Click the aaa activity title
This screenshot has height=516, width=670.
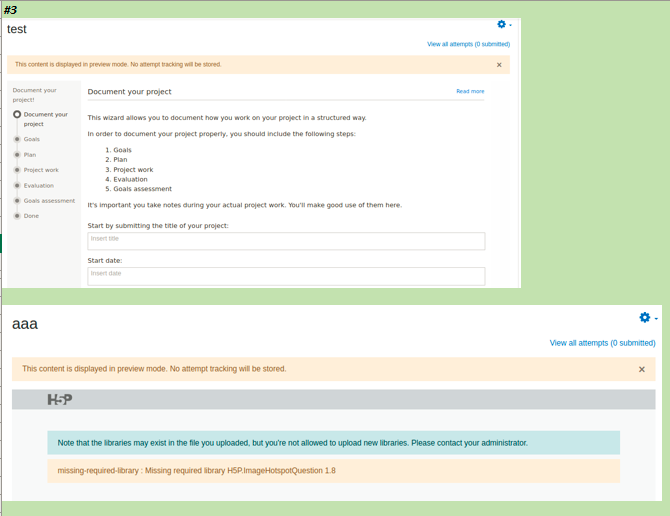pos(25,324)
